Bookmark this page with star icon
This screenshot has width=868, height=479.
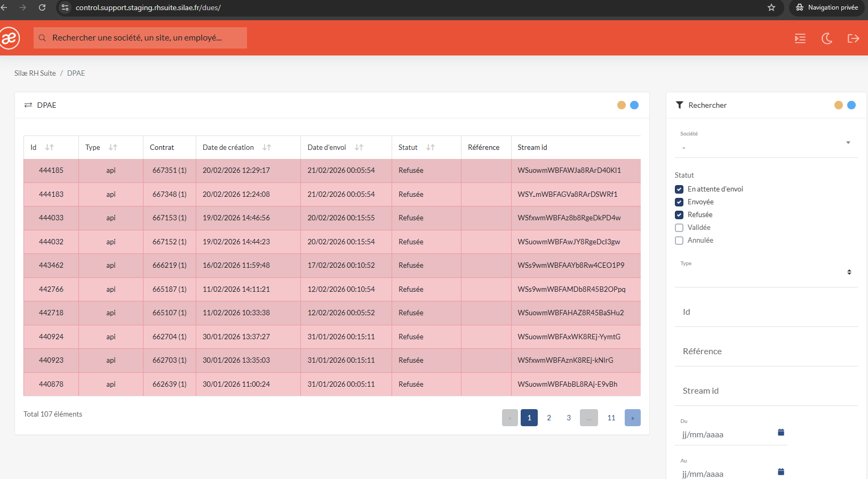point(771,7)
